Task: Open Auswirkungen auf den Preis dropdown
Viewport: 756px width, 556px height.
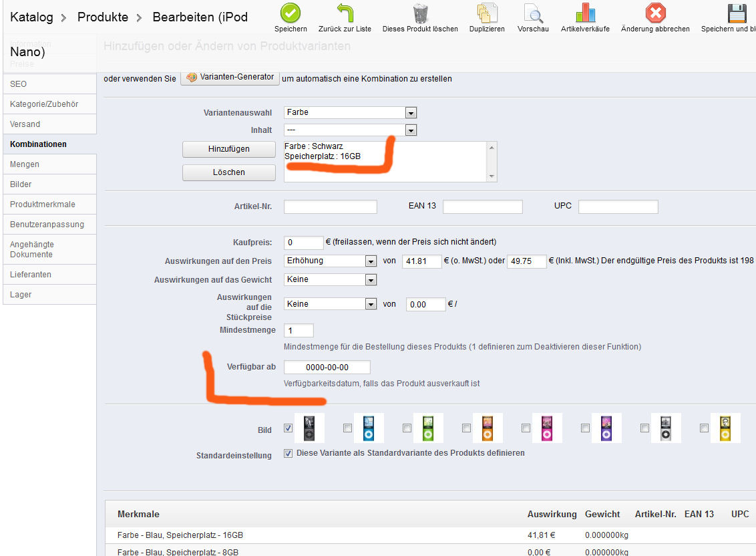Action: point(331,261)
